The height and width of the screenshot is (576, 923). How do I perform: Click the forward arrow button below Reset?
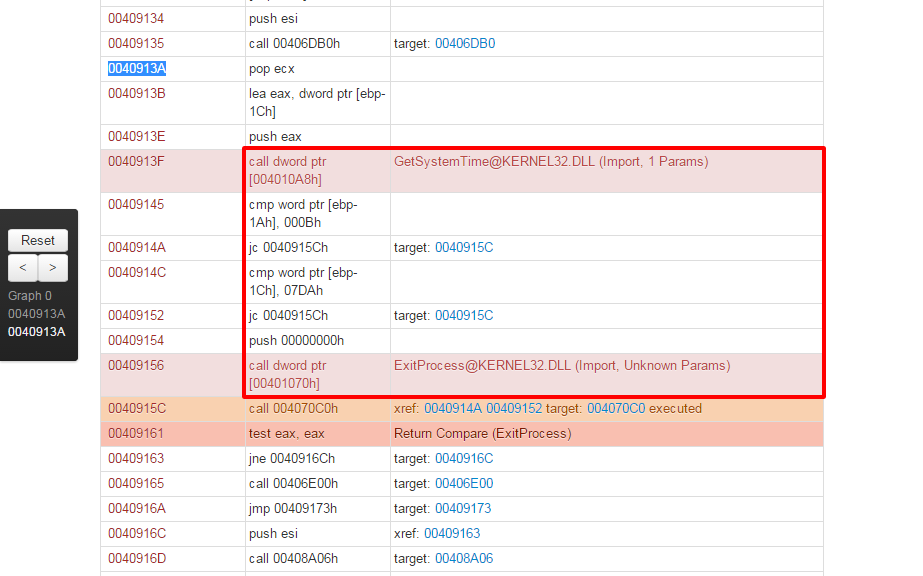click(x=52, y=268)
